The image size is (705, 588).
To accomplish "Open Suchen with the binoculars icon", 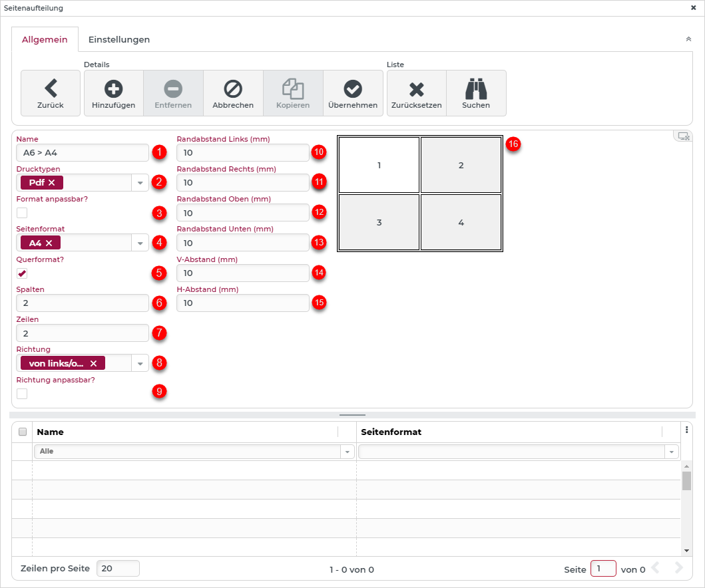I will [475, 88].
